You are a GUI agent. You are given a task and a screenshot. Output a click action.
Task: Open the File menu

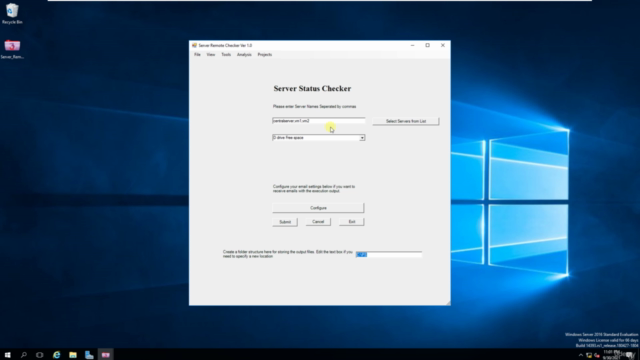[197, 55]
